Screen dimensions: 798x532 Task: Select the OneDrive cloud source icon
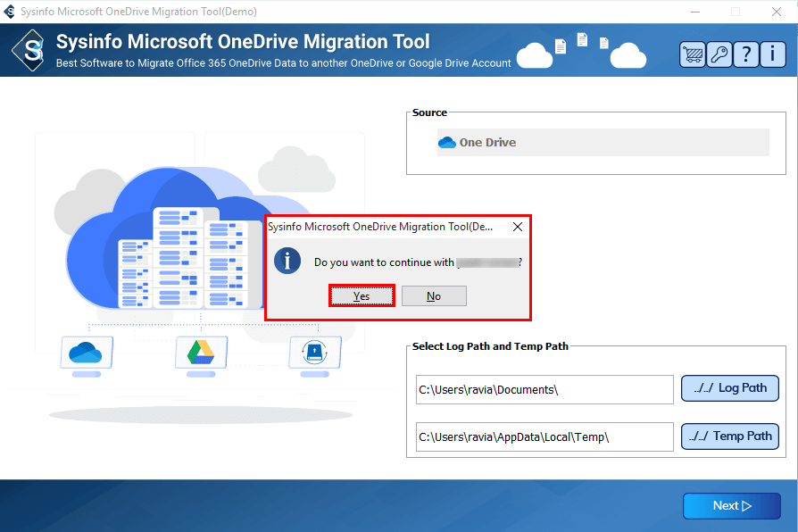click(x=447, y=143)
